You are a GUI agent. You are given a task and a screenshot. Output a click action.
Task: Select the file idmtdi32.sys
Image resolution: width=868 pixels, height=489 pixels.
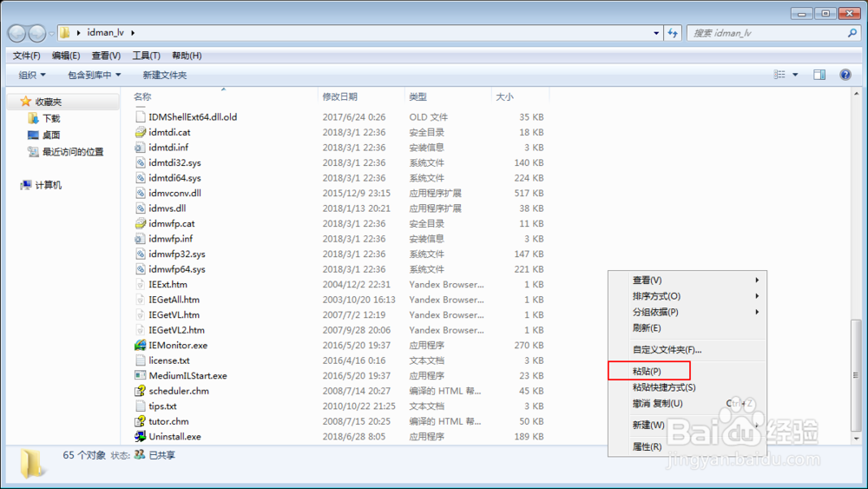coord(174,162)
